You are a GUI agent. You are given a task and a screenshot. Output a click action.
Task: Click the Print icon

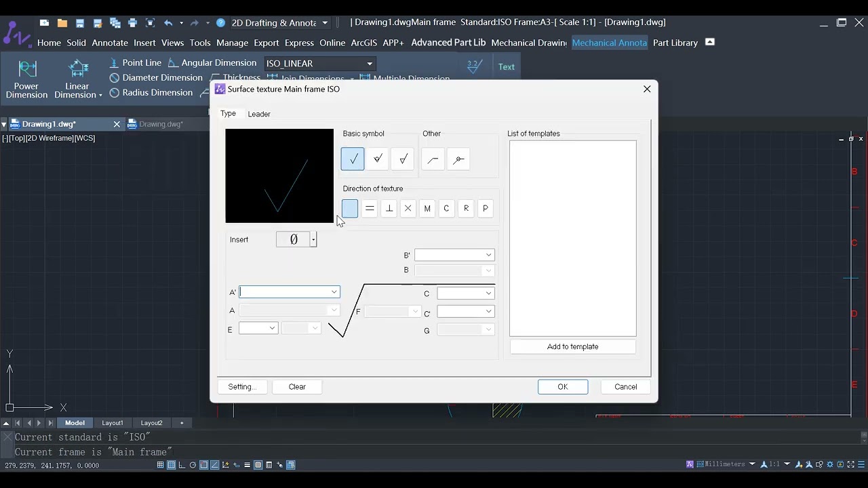pos(132,22)
